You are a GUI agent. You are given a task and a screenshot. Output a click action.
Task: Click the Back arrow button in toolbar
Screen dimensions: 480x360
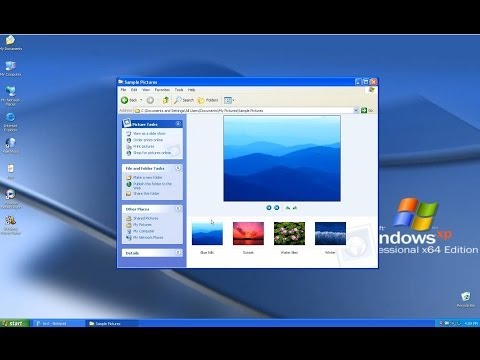(x=129, y=100)
